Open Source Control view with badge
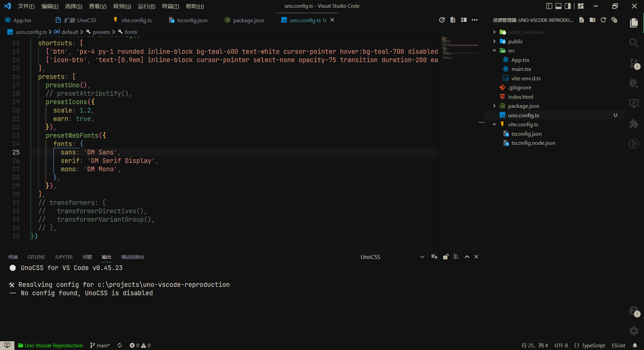This screenshot has height=350, width=644. point(634,63)
